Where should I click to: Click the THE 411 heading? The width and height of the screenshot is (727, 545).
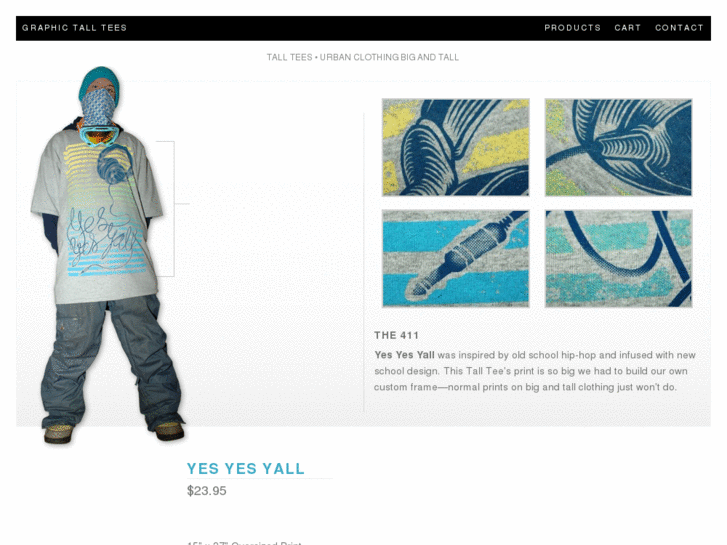(396, 335)
